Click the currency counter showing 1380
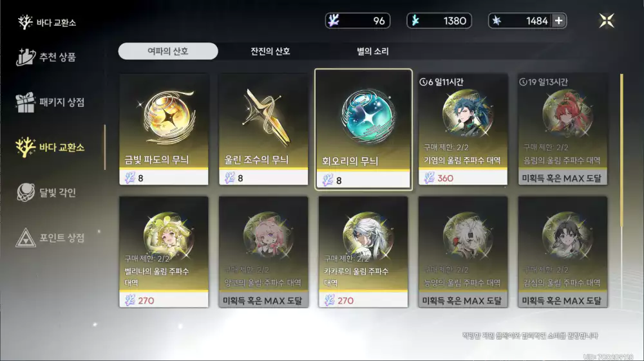This screenshot has width=644, height=361. pos(439,21)
